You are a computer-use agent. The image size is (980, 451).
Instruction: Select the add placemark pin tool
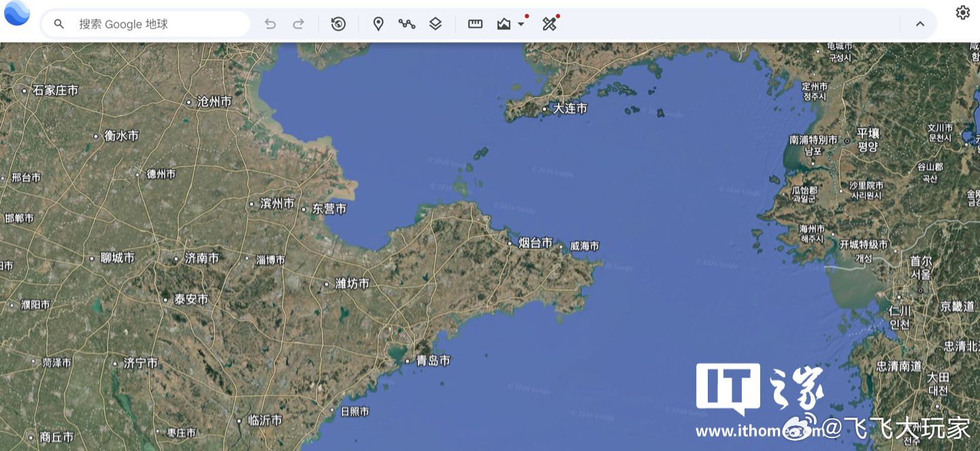click(378, 24)
